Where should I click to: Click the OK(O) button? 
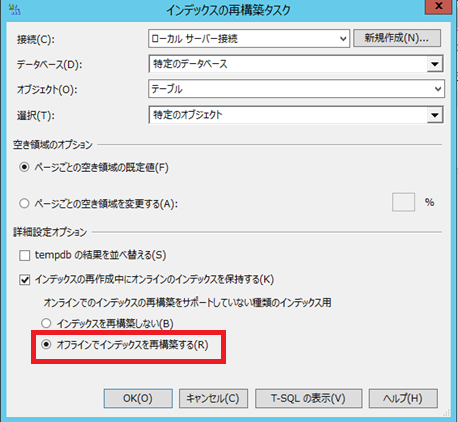[x=138, y=398]
